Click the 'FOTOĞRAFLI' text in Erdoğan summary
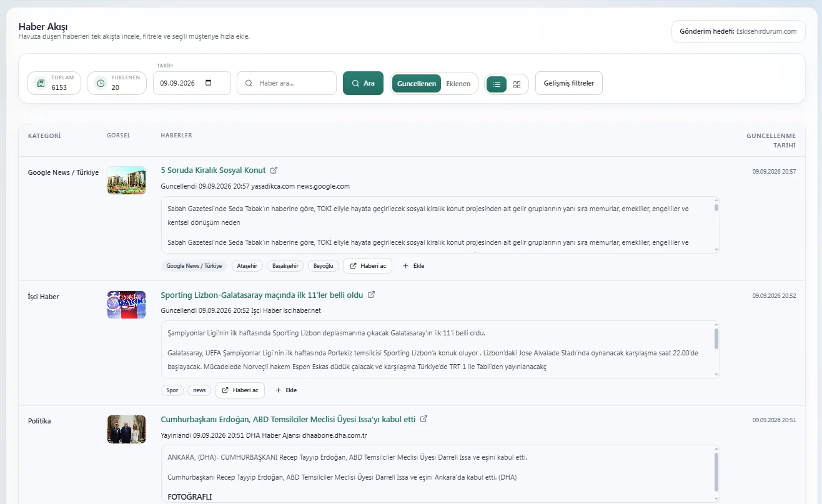 [x=190, y=497]
